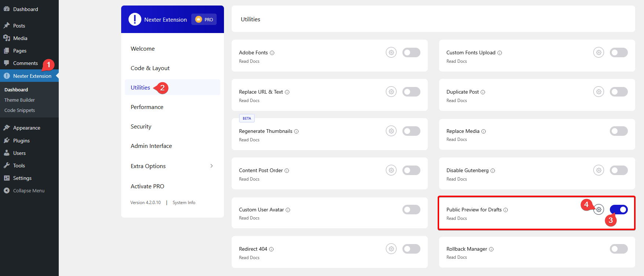Click the info icon next to Duplicate Post

coord(482,92)
